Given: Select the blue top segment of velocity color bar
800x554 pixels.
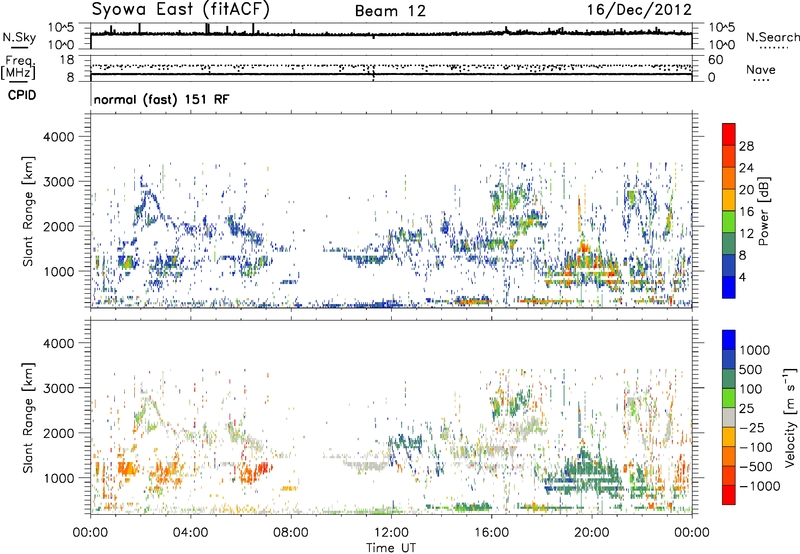Looking at the screenshot, I should pos(729,340).
